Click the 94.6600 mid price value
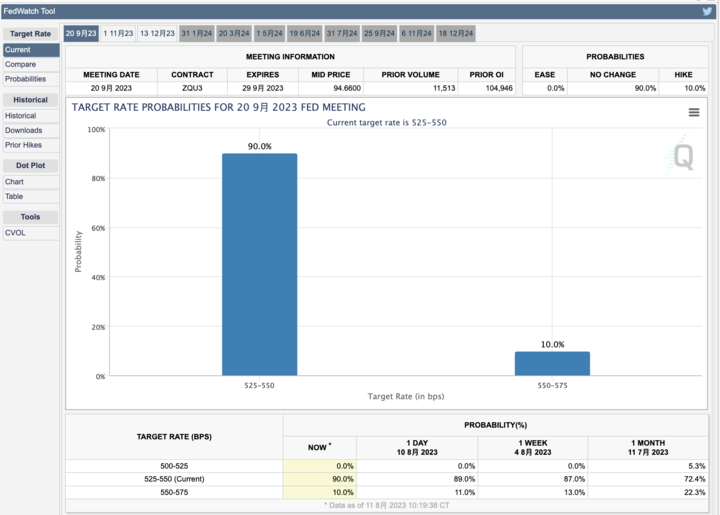 click(x=347, y=88)
